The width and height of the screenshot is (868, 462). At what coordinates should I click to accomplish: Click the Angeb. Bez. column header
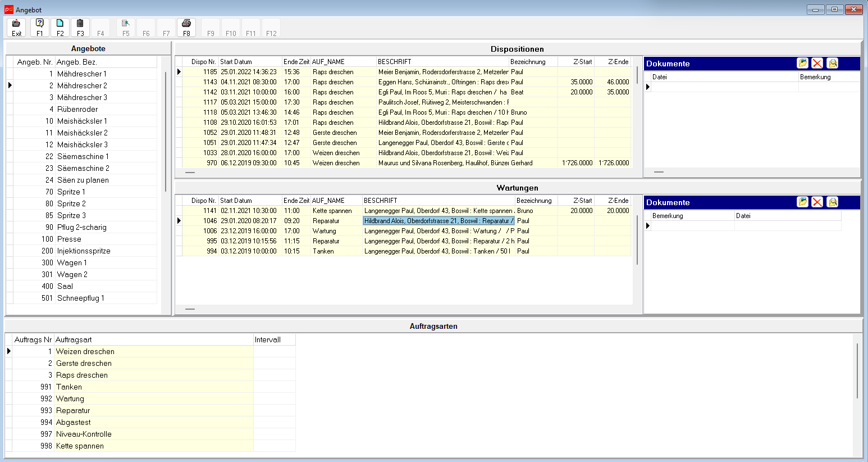click(x=106, y=62)
